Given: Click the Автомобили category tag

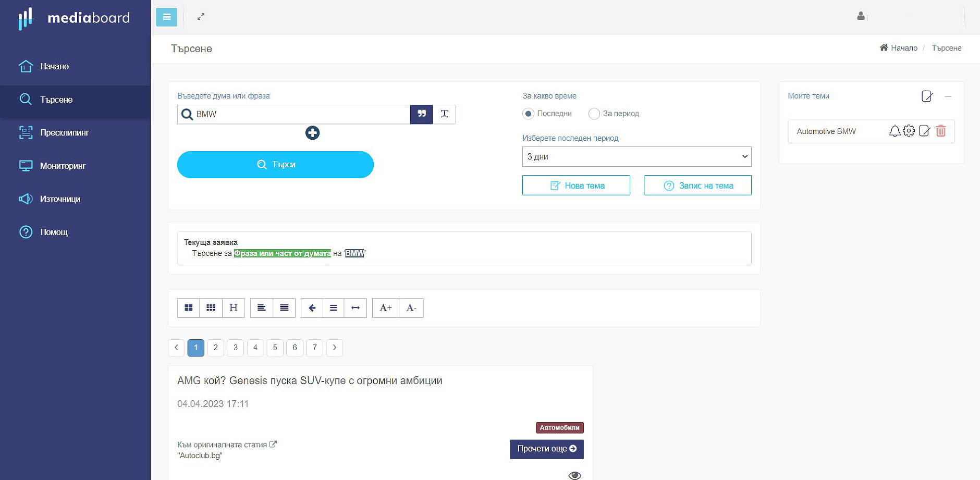Looking at the screenshot, I should pos(559,428).
